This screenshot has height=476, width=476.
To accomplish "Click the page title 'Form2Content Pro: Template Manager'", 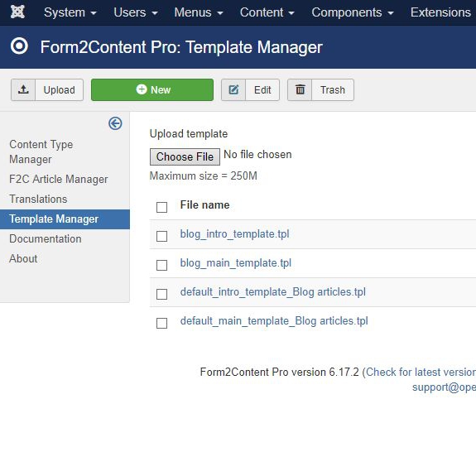I will 181,47.
